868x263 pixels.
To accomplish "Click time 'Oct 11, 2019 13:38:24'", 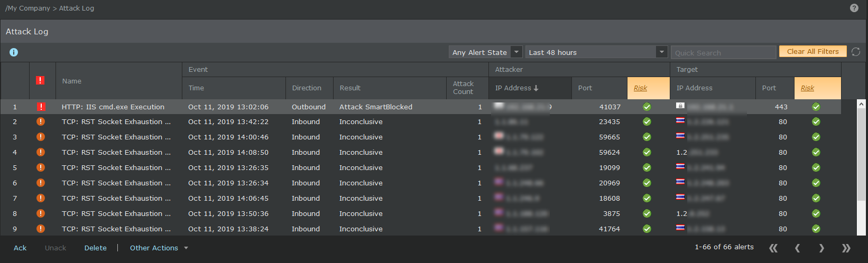I will (x=228, y=229).
